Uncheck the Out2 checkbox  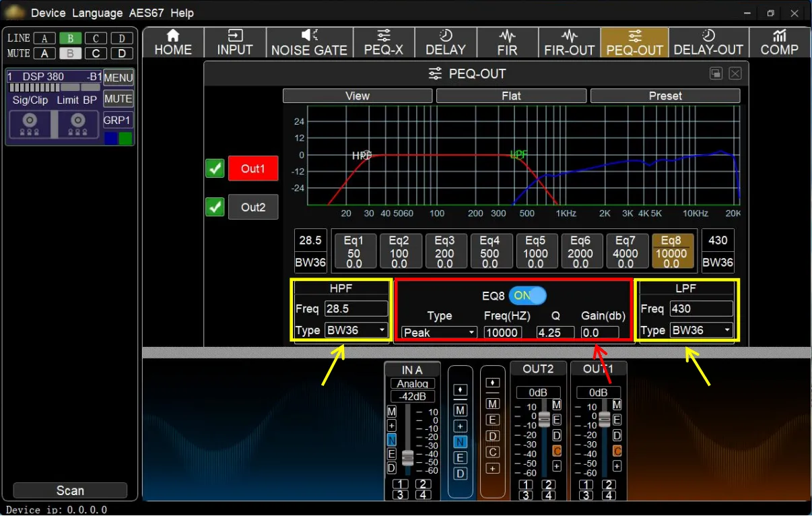(215, 207)
